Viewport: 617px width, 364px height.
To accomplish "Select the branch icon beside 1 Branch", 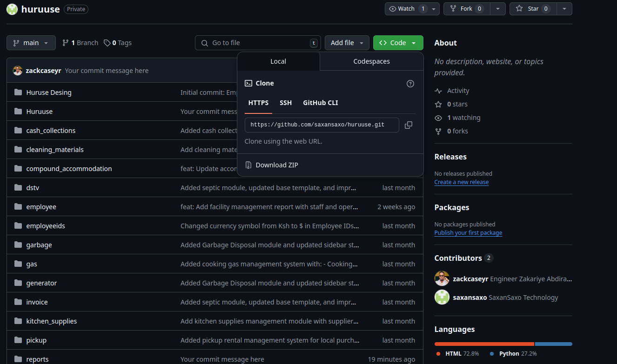I will click(66, 43).
